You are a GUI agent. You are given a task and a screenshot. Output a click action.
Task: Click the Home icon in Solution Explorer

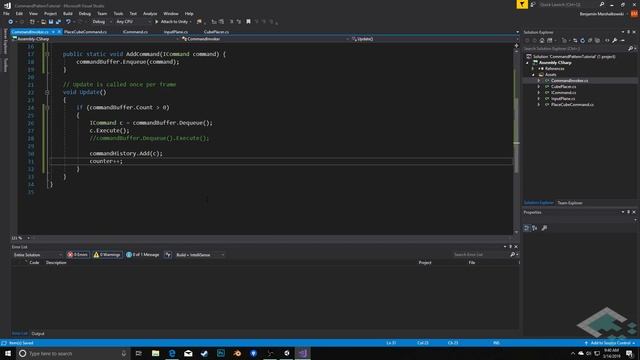[542, 40]
